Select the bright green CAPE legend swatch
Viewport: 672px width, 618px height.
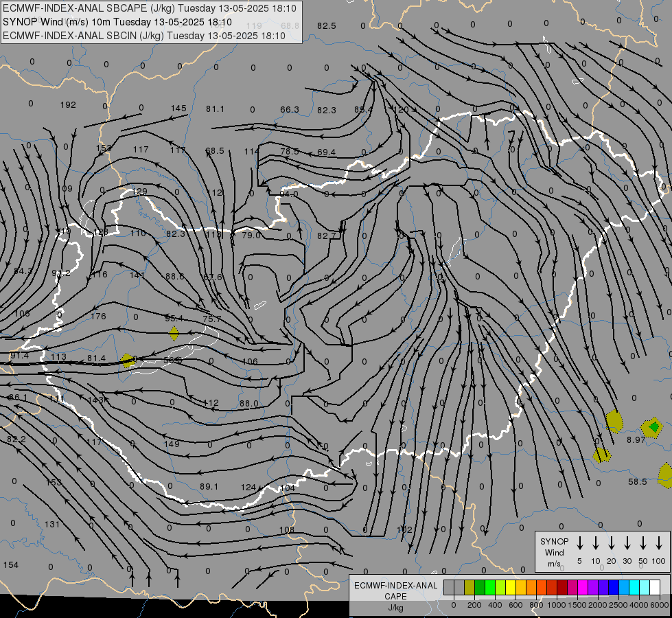(490, 587)
